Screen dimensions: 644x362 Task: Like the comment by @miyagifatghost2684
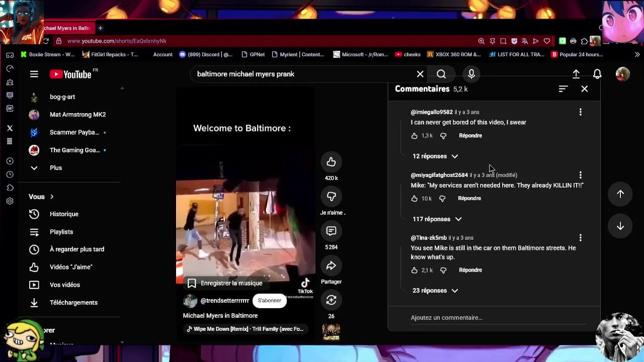[414, 199]
